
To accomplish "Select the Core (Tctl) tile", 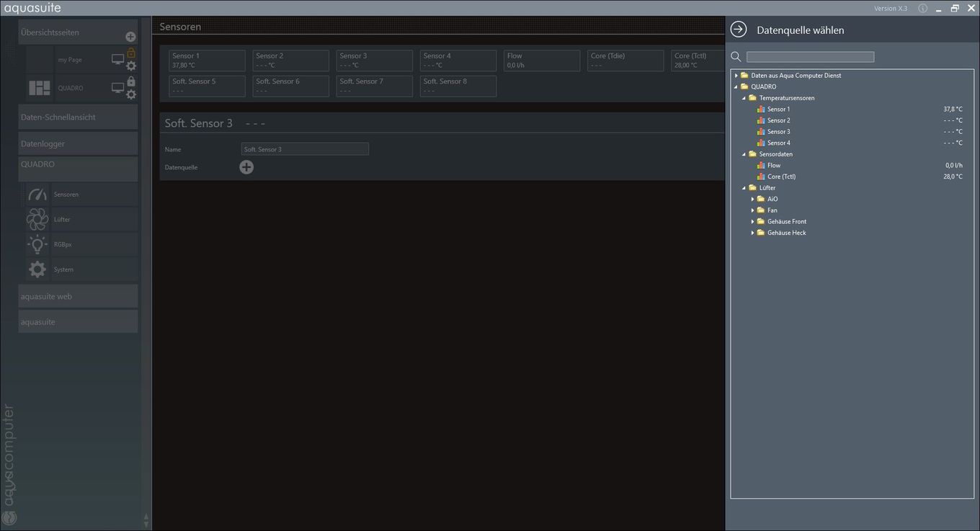I will point(698,61).
